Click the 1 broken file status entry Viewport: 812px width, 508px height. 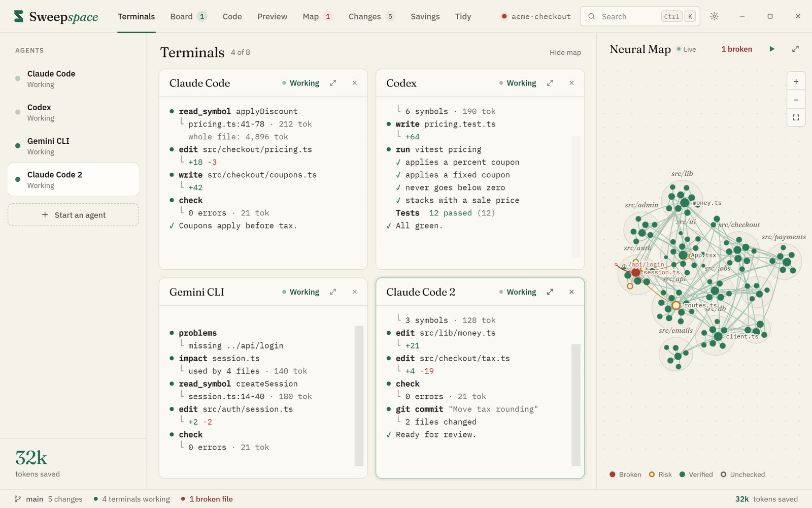coord(207,499)
